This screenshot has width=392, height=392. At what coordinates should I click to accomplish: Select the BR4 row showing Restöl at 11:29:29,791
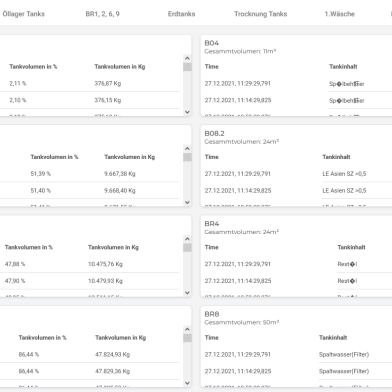coord(298,264)
